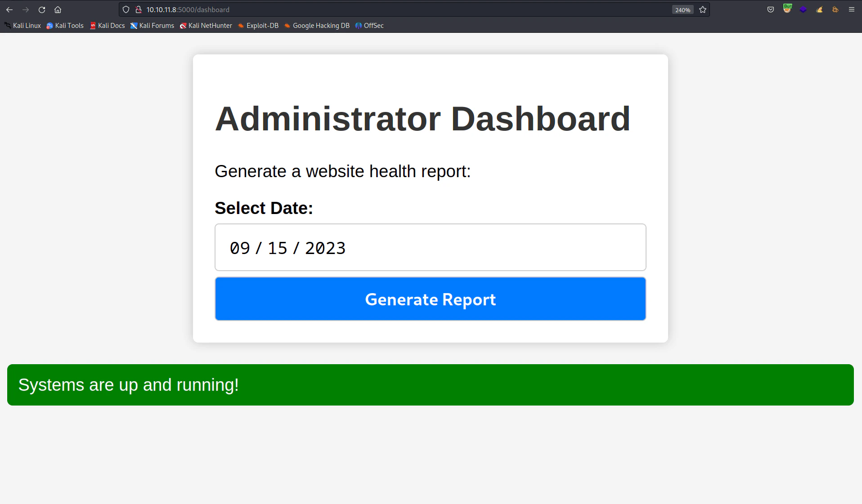862x504 pixels.
Task: Reload the dashboard page
Action: point(42,9)
